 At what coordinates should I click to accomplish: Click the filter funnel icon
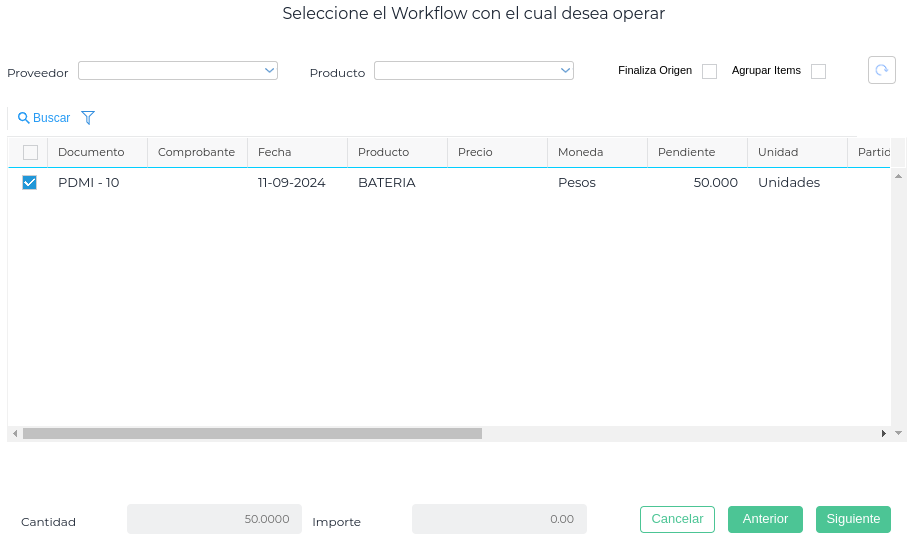[x=88, y=118]
